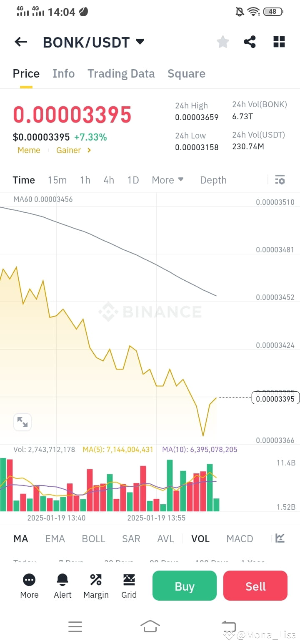Expand the More timeframes dropdown
This screenshot has height=644, width=300.
(167, 180)
